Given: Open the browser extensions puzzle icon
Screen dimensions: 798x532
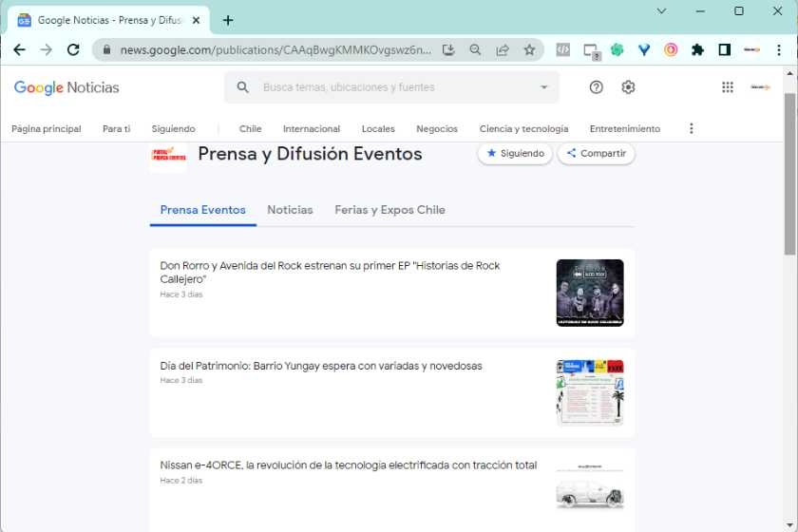Looking at the screenshot, I should tap(697, 50).
